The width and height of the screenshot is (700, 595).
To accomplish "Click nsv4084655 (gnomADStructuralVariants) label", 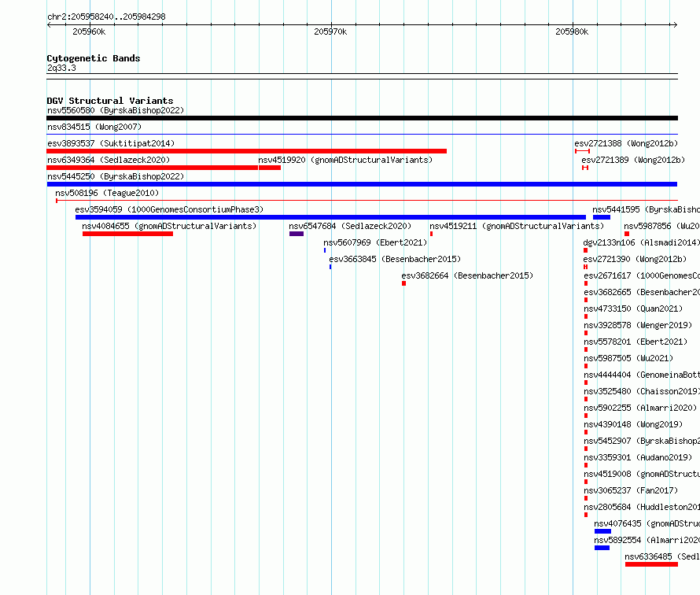I will coord(169,226).
